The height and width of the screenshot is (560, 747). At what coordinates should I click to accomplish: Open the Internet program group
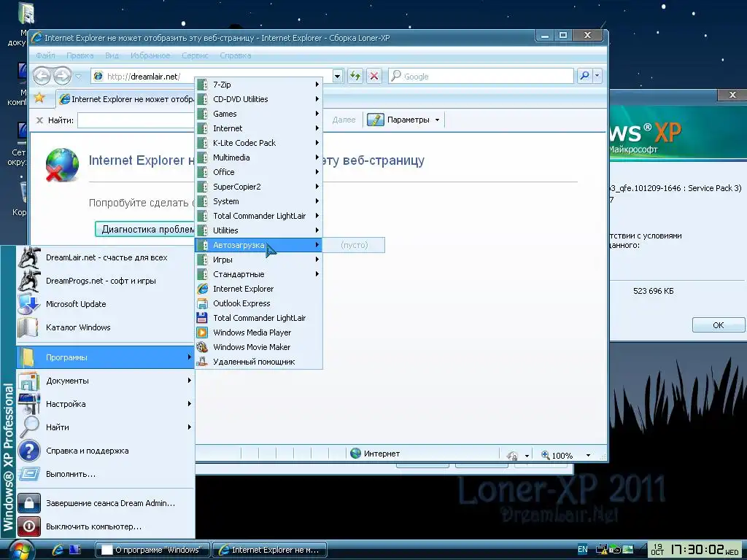pyautogui.click(x=259, y=128)
